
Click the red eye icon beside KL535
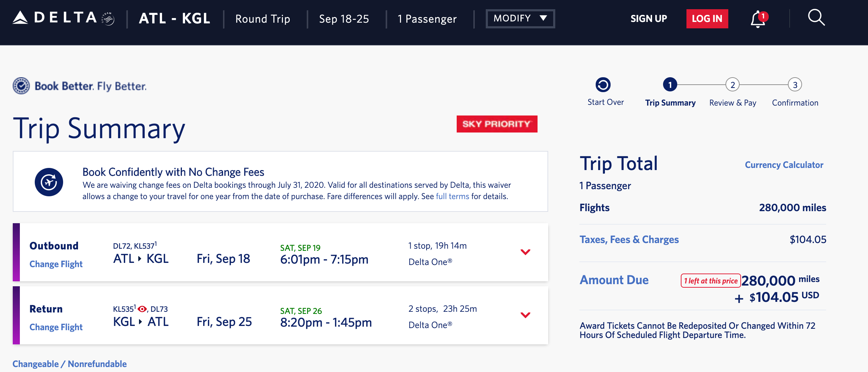pos(142,309)
